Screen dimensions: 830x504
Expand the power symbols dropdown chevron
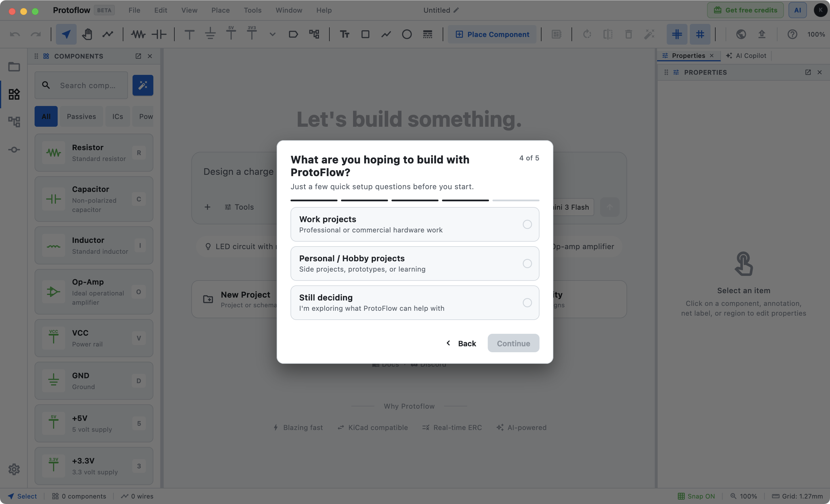click(x=273, y=34)
